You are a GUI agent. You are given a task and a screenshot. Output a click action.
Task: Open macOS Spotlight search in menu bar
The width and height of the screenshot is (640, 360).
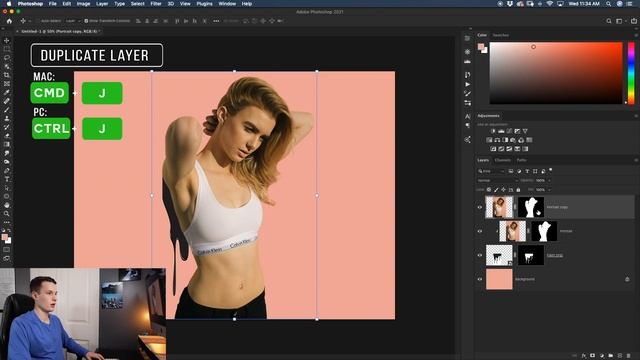click(x=609, y=4)
